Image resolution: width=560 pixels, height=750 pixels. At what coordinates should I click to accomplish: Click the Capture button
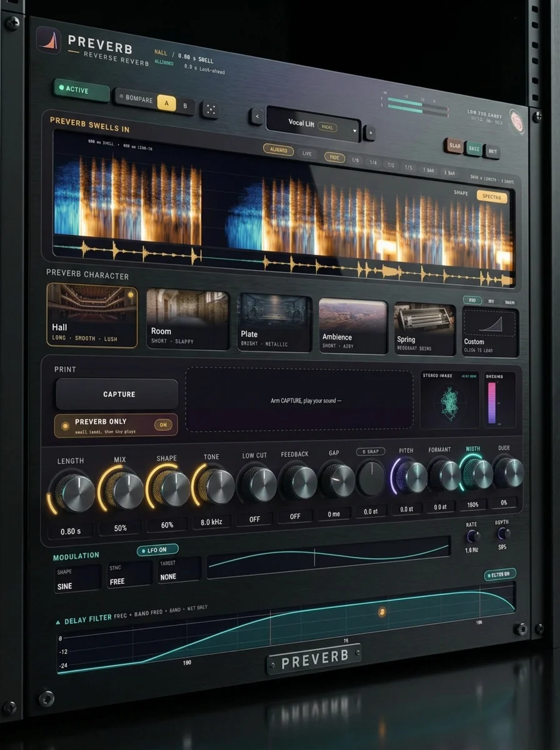[117, 394]
